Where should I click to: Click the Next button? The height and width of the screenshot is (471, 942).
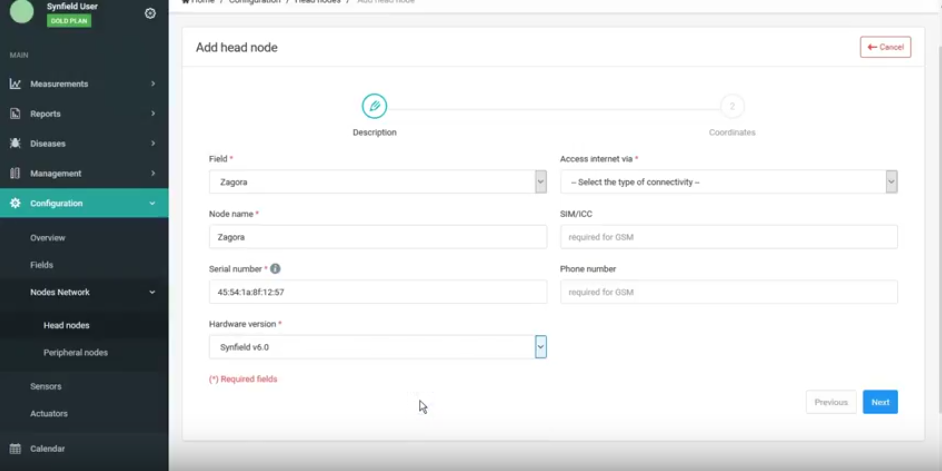point(879,402)
